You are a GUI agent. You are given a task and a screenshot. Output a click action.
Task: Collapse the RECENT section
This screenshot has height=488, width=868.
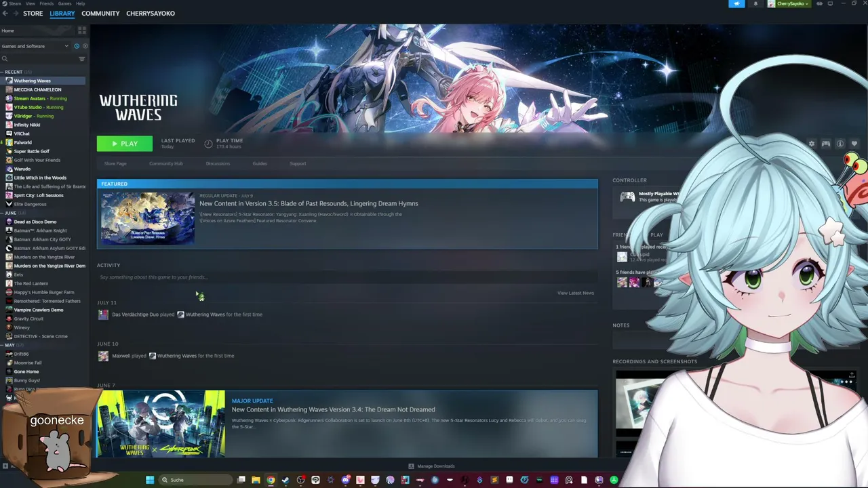[13, 72]
